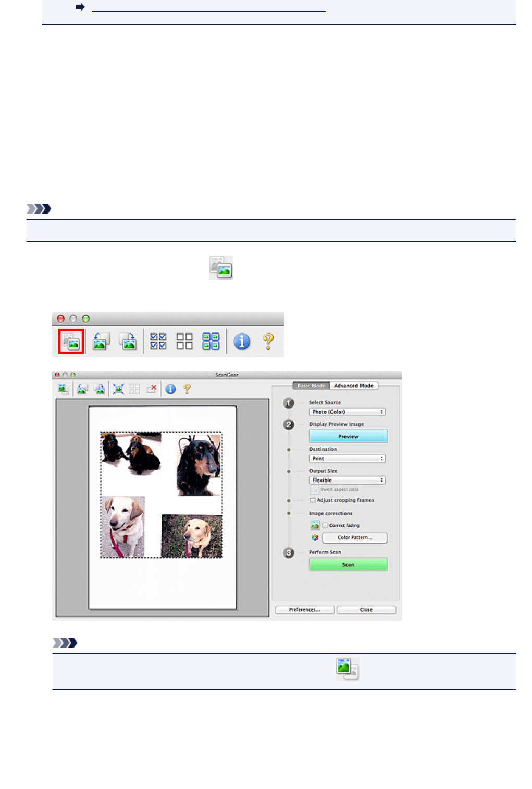The width and height of the screenshot is (532, 789).
Task: Open the Output Size dropdown showing Flexible
Action: (x=347, y=480)
